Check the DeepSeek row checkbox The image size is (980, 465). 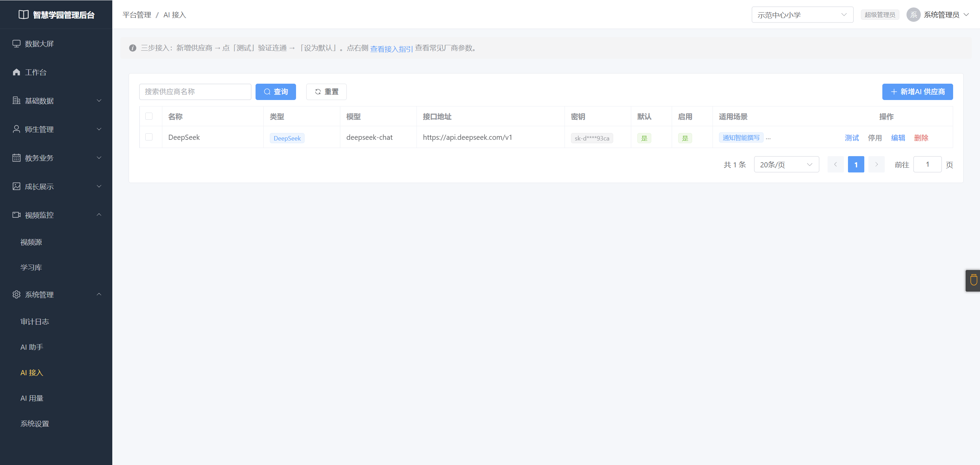pyautogui.click(x=149, y=137)
